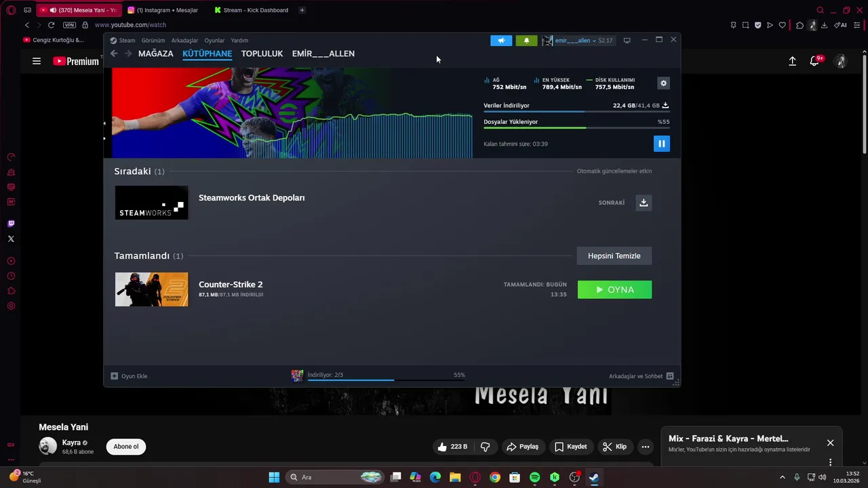Click Abone ol subscribe button
The height and width of the screenshot is (488, 868).
[x=126, y=447]
